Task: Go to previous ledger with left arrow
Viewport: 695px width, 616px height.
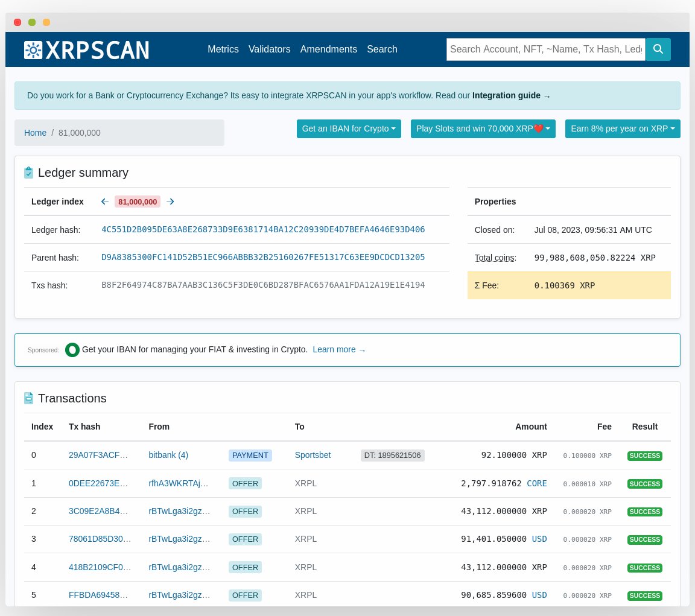Action: (x=105, y=202)
